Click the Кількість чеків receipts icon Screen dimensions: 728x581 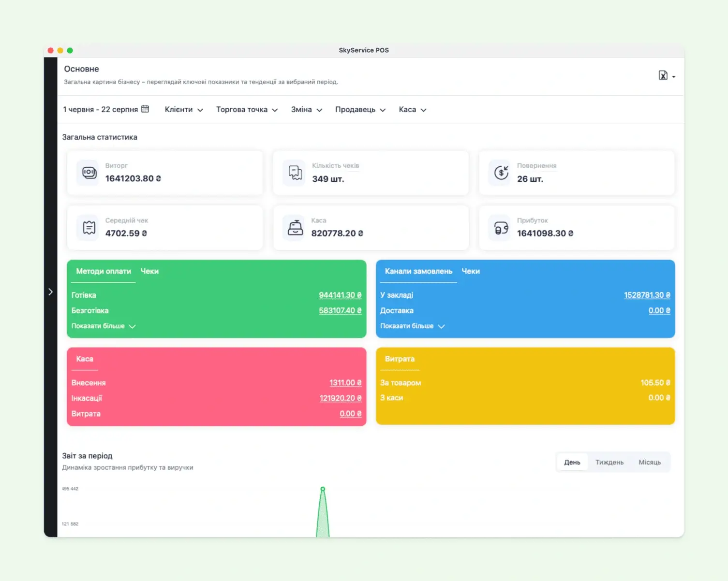(x=295, y=173)
